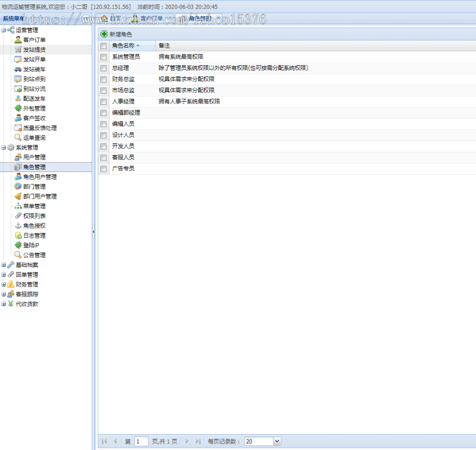476x450 pixels.
Task: Expand the 基础档案 tree node
Action: (4, 265)
